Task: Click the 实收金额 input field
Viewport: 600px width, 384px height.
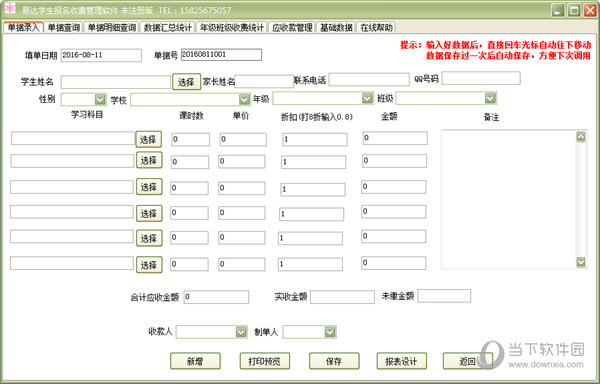Action: click(x=342, y=297)
